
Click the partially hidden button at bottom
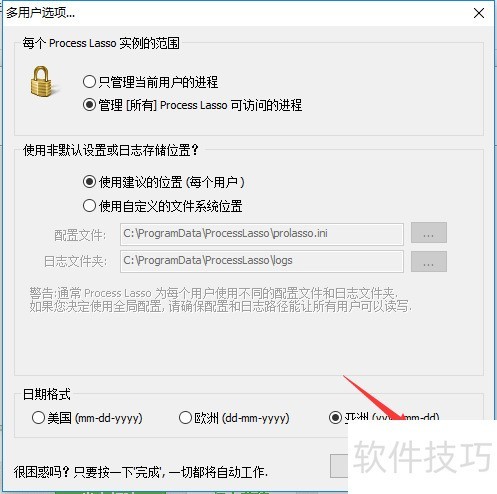pos(339,466)
